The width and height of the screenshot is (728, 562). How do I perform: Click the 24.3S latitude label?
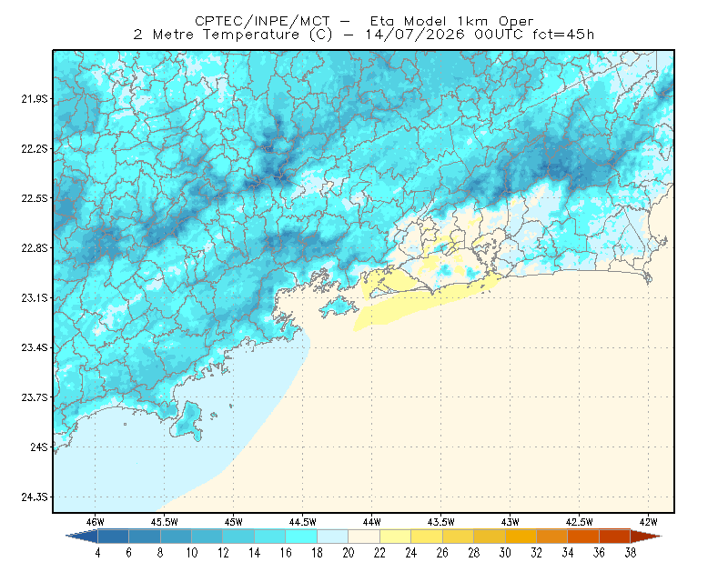(x=35, y=497)
